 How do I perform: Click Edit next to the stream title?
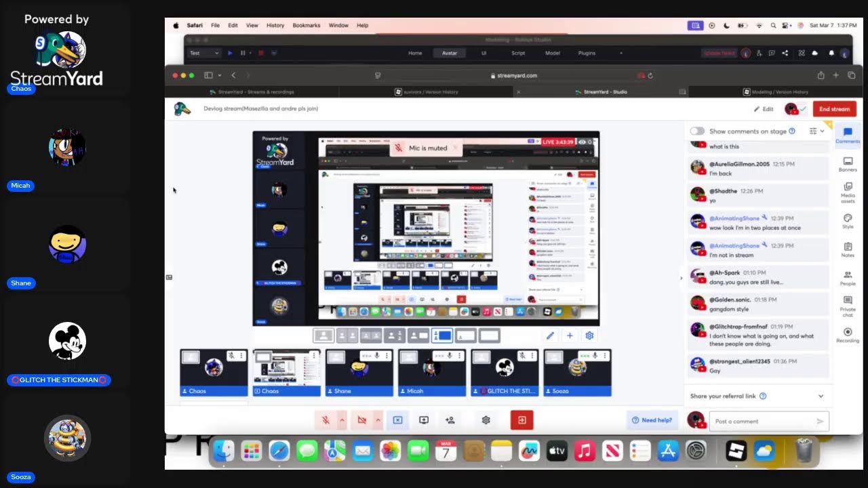click(x=764, y=108)
